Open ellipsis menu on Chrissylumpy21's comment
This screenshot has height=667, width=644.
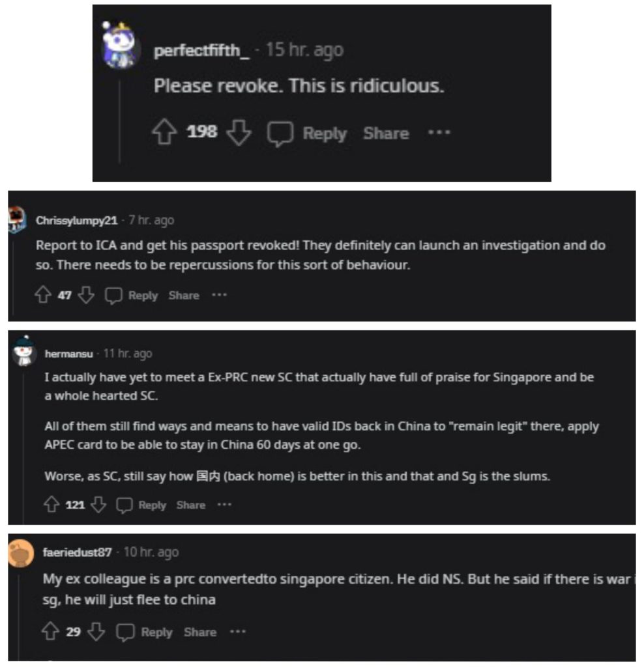[x=219, y=294]
